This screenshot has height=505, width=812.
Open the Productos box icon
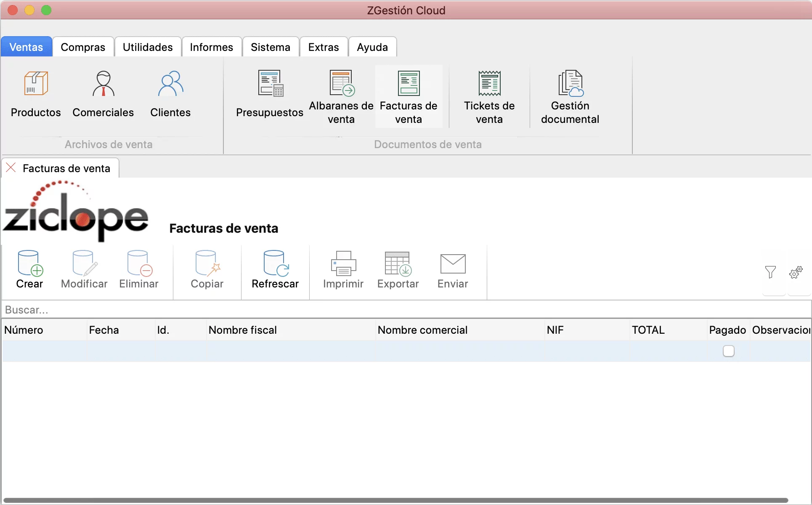(x=36, y=83)
